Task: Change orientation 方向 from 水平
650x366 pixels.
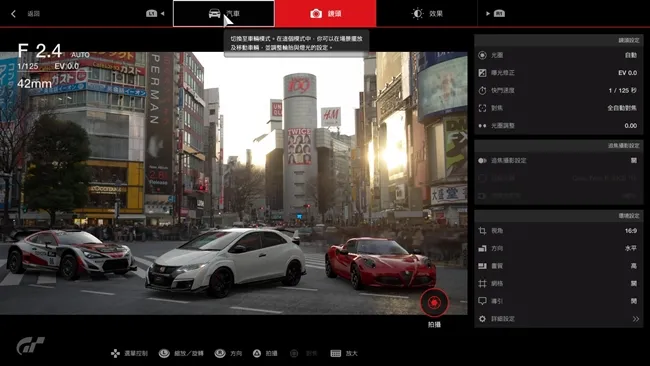Action: coord(558,248)
